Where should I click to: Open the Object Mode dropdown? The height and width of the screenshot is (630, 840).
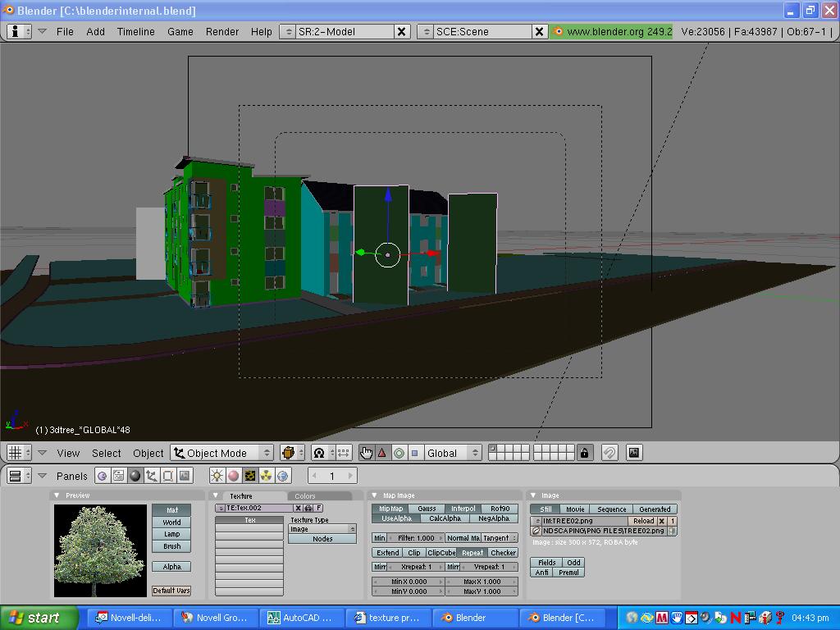[x=222, y=453]
